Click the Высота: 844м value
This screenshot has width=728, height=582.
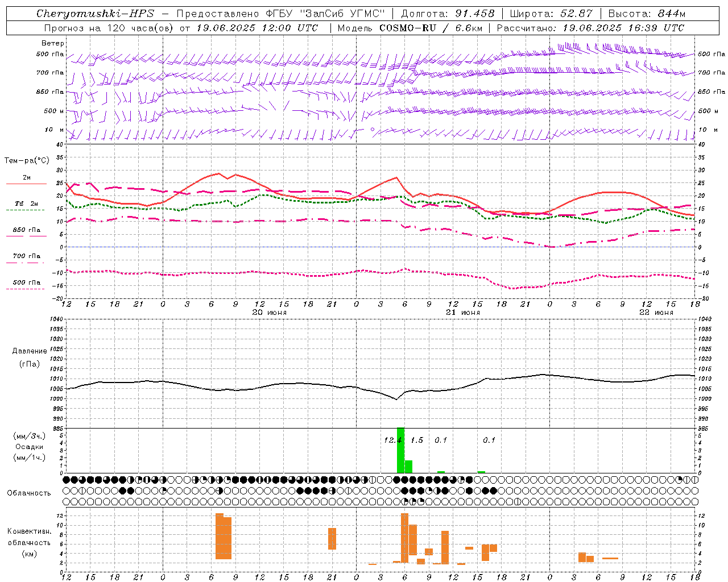(647, 14)
